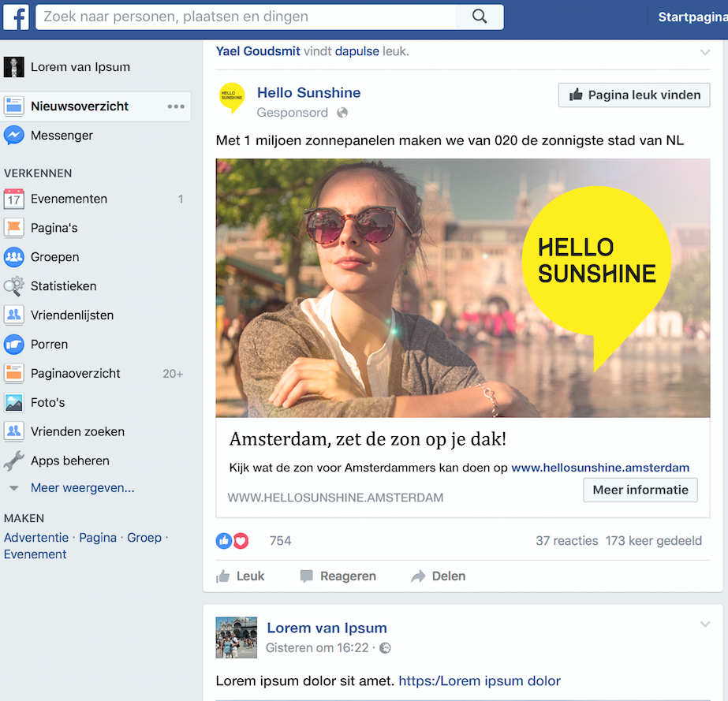Click the globe public audience icon under Hello Sunshine
This screenshot has height=701, width=728.
tap(342, 113)
